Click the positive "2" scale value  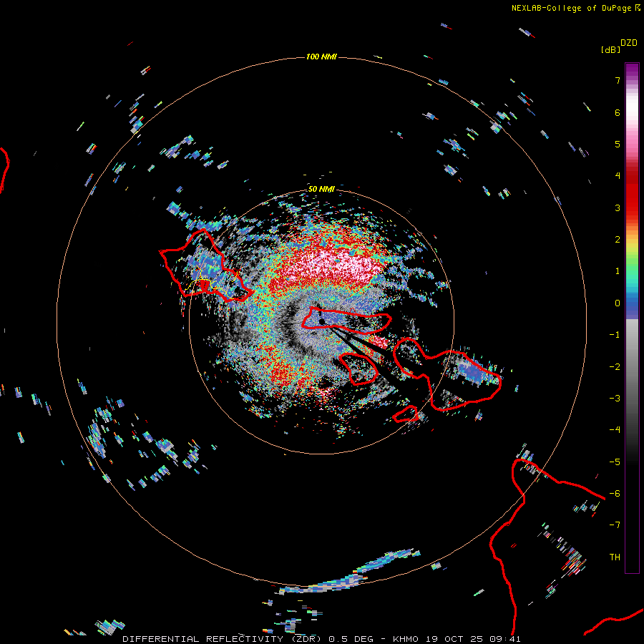(x=618, y=240)
